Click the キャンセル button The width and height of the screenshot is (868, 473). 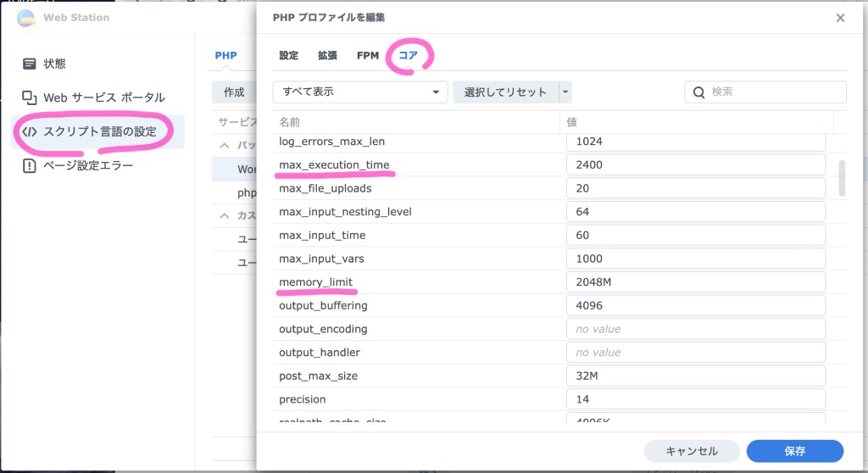pyautogui.click(x=692, y=451)
